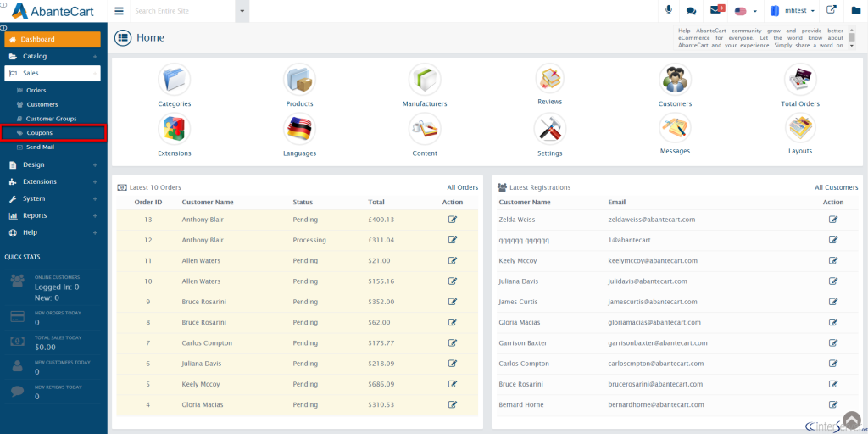Open the Settings tools icon shortcut

(x=549, y=129)
